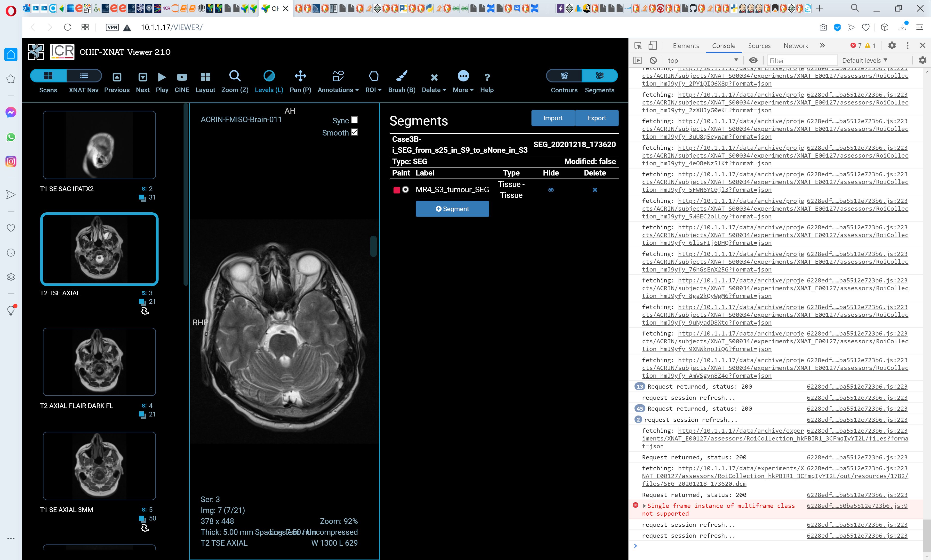Open the Default levels dropdown in Console

[864, 60]
